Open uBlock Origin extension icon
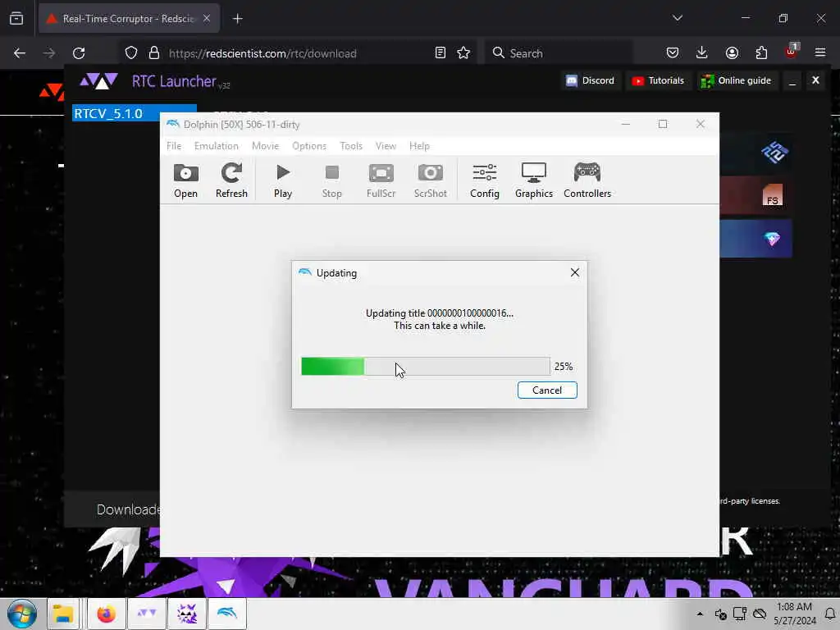Viewport: 840px width, 630px height. (x=792, y=52)
